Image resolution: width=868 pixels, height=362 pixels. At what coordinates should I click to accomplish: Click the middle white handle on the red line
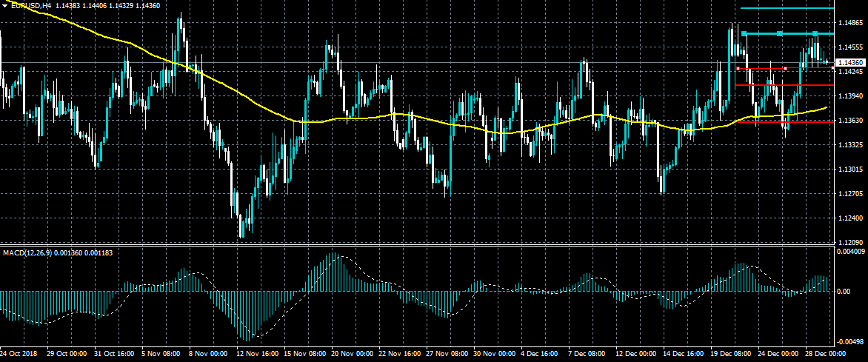[785, 69]
